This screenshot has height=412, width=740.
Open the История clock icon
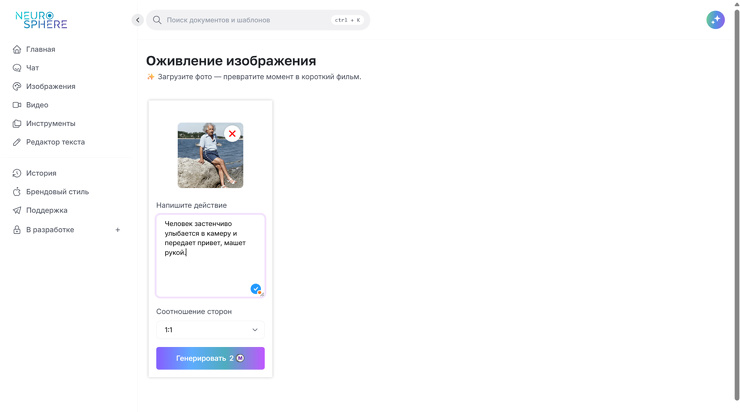[17, 173]
